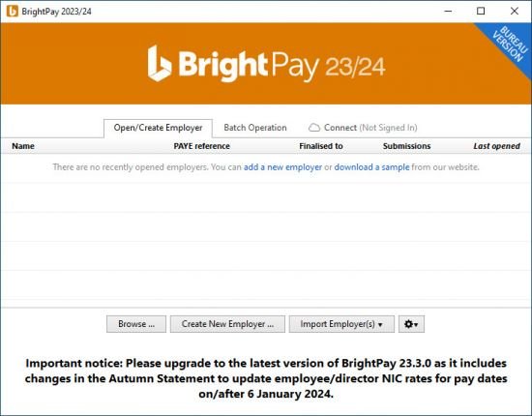Sort by Finalised to column header

[x=321, y=146]
